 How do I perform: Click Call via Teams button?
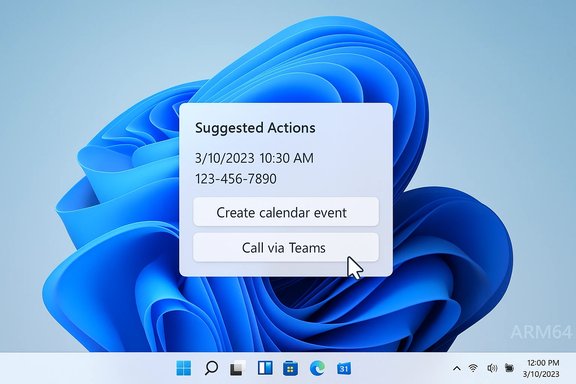click(286, 248)
